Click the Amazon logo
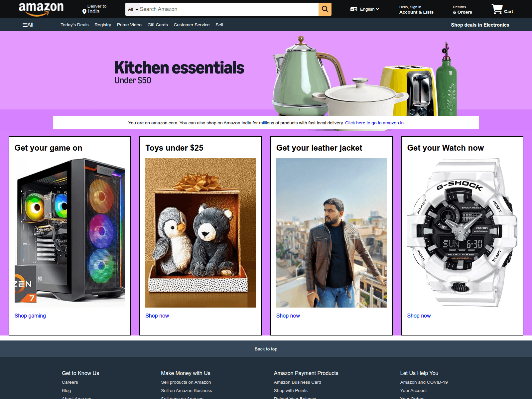Image resolution: width=532 pixels, height=399 pixels. (41, 9)
